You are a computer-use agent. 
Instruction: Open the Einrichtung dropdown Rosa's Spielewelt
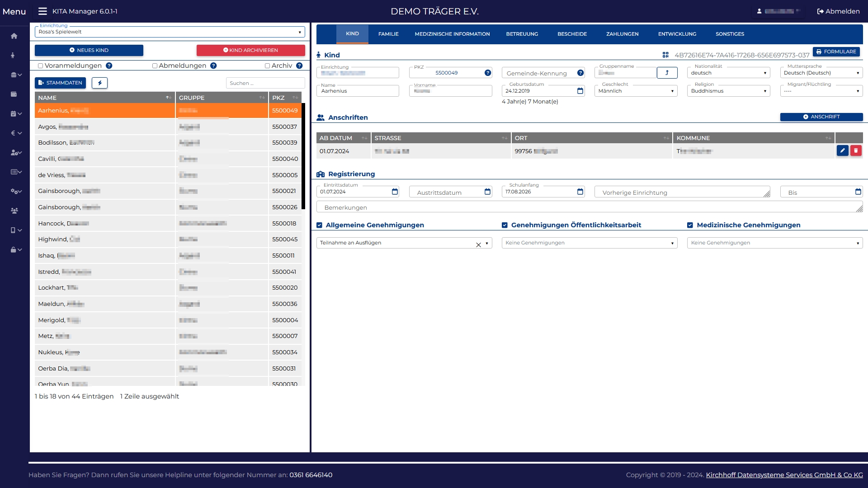tap(170, 32)
